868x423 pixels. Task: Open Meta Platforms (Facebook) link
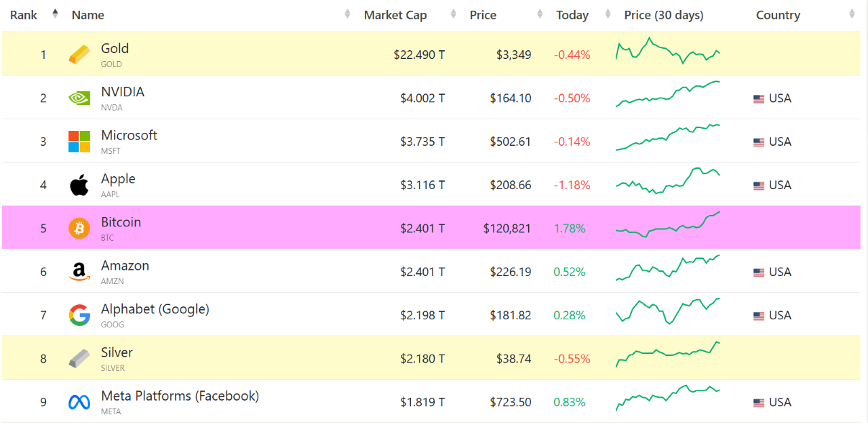(x=180, y=396)
